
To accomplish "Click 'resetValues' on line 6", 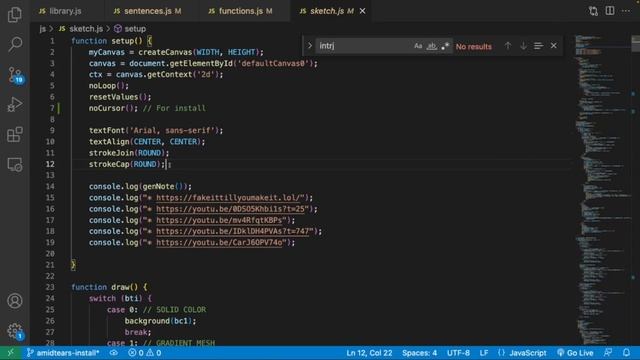I will pos(113,97).
